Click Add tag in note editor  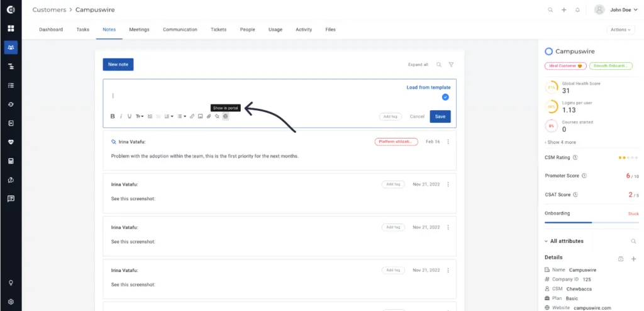pyautogui.click(x=390, y=116)
